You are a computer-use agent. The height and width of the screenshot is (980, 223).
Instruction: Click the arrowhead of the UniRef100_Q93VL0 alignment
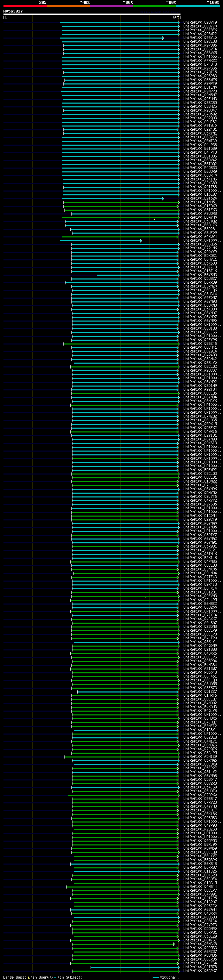(163, 38)
